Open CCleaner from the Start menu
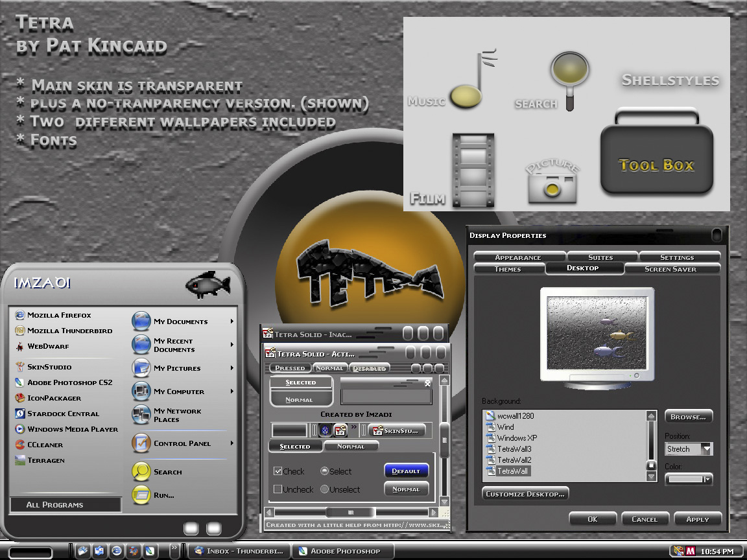Image resolution: width=747 pixels, height=560 pixels. pyautogui.click(x=39, y=445)
